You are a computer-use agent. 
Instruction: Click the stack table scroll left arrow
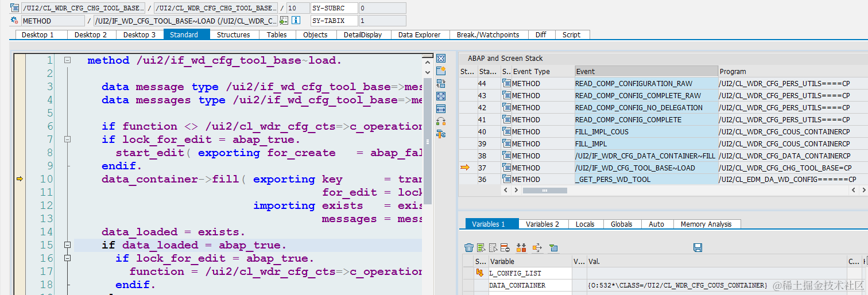[506, 190]
